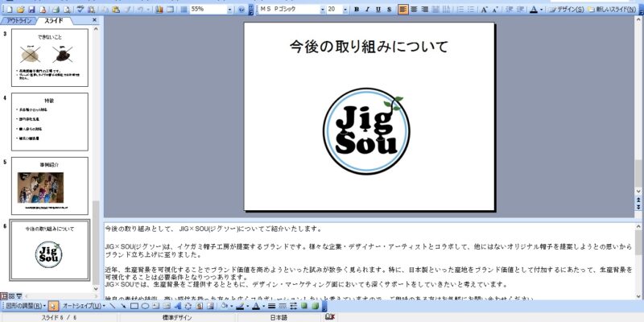Open print preview from the toolbar
This screenshot has height=322, width=644.
(x=67, y=10)
